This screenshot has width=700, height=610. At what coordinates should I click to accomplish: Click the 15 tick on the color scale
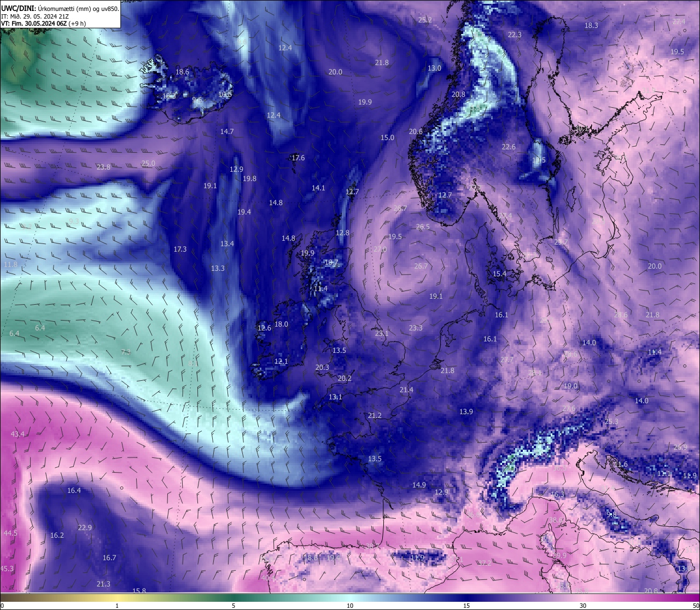[x=466, y=606]
